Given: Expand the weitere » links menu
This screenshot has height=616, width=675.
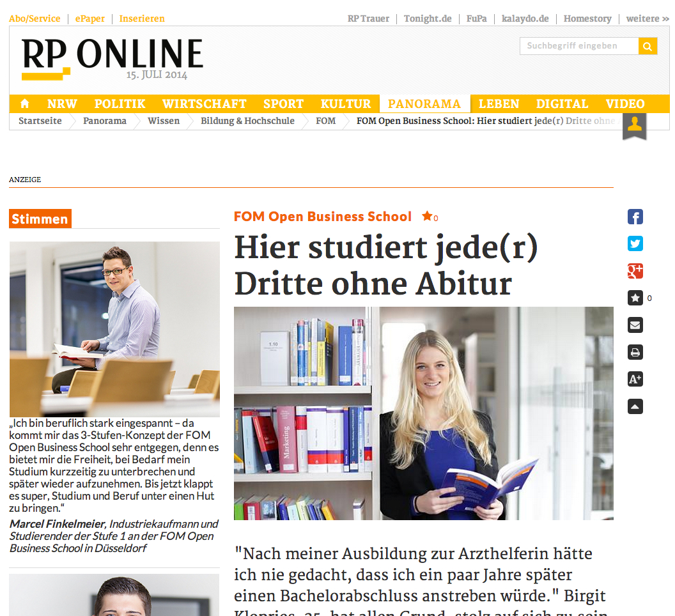Looking at the screenshot, I should (x=648, y=19).
